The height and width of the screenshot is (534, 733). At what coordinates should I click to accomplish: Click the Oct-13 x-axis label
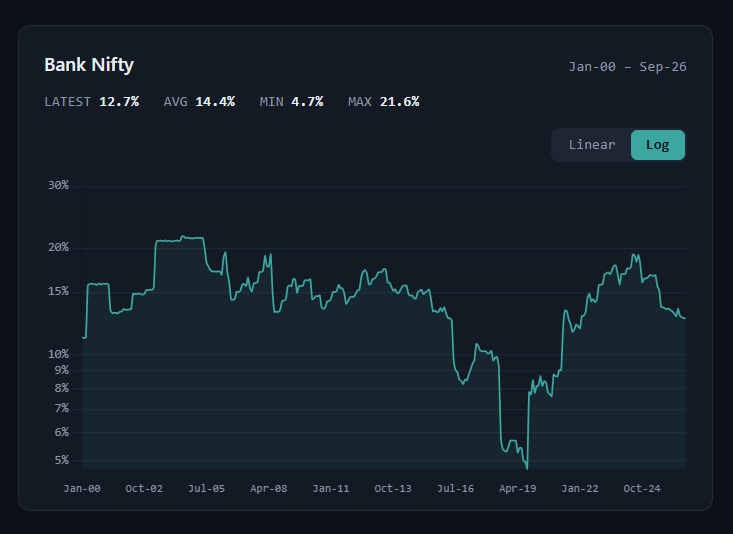tap(393, 489)
